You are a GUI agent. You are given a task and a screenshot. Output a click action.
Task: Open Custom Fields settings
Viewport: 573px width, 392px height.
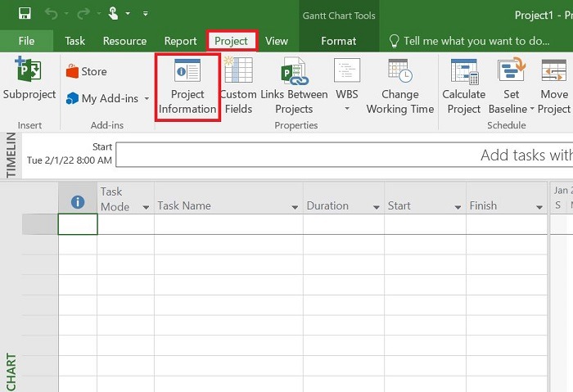238,86
